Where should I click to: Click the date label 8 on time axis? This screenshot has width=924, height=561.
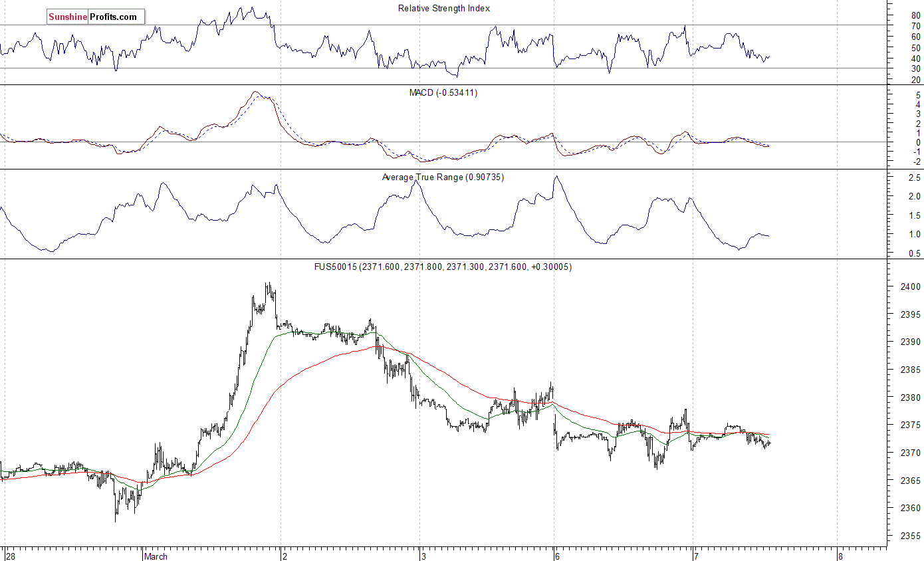(841, 556)
